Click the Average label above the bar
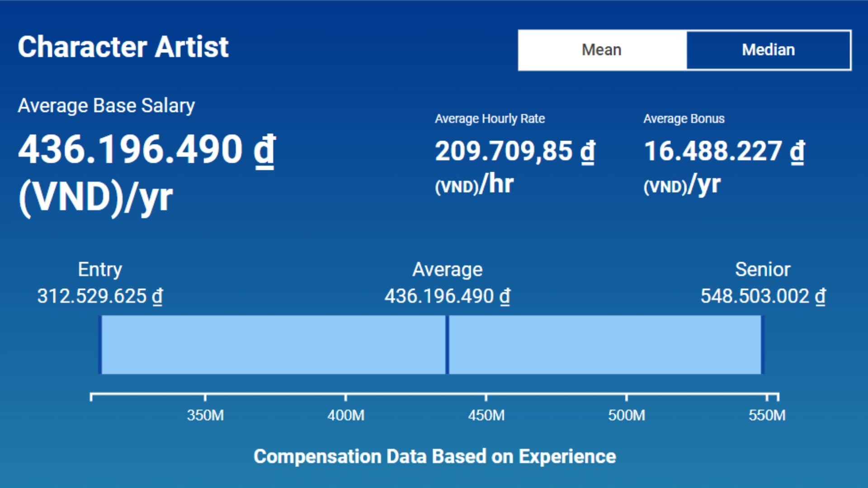Screen dimensions: 868x488 click(447, 269)
